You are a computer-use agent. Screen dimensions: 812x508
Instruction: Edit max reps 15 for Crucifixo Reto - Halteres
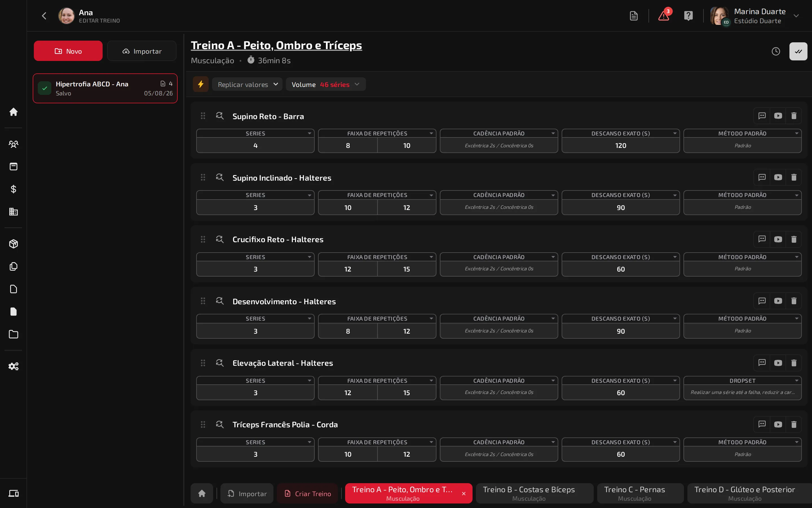tap(407, 269)
